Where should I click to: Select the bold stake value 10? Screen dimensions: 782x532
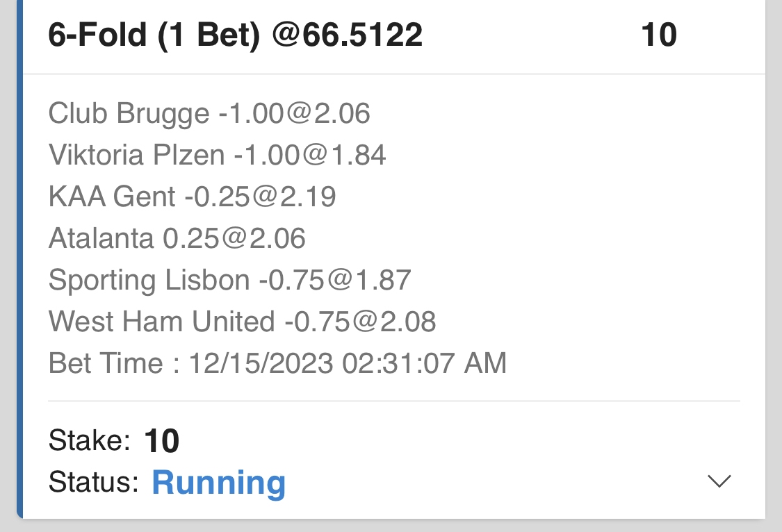coord(161,441)
